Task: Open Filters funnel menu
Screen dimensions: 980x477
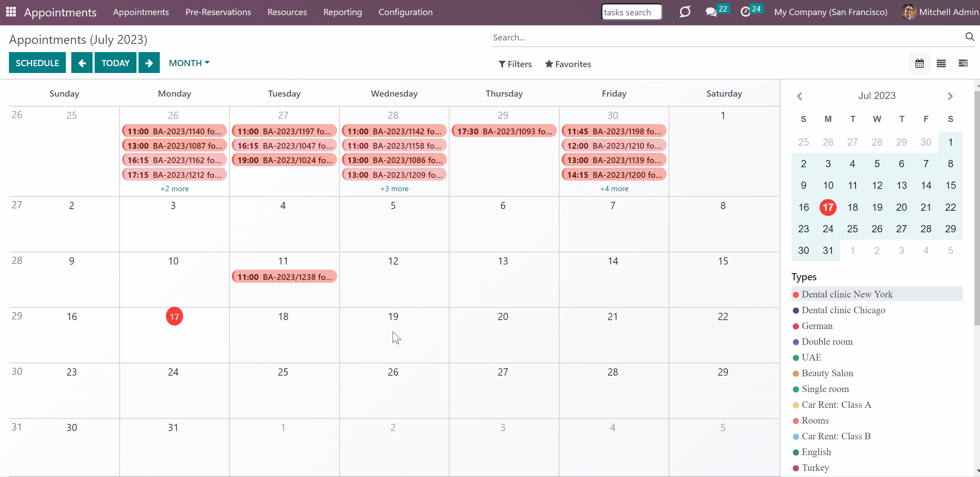Action: (x=515, y=64)
